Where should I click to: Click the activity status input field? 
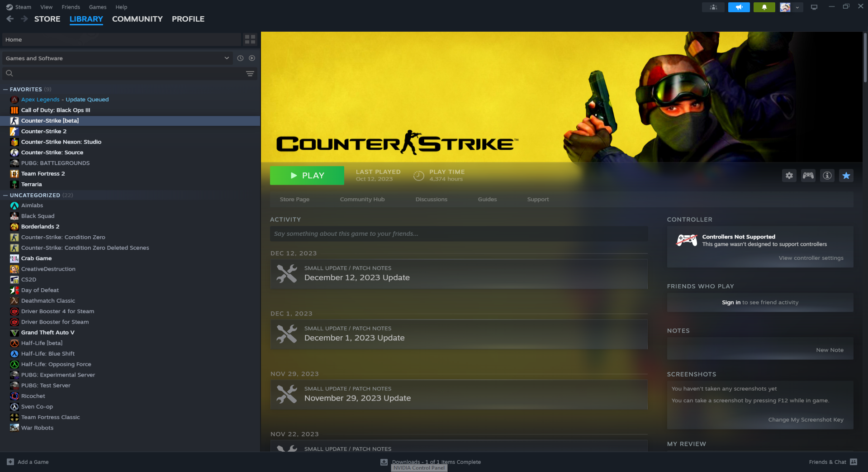pyautogui.click(x=459, y=234)
